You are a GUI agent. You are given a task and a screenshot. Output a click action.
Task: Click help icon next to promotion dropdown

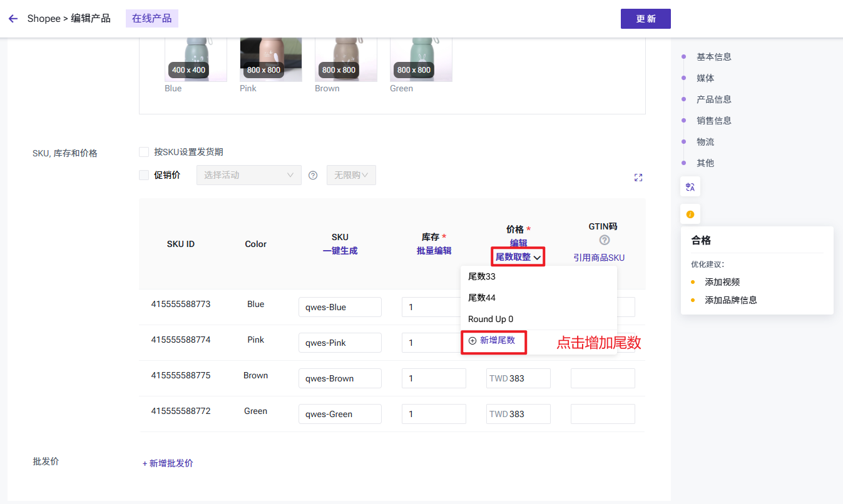[x=313, y=176]
